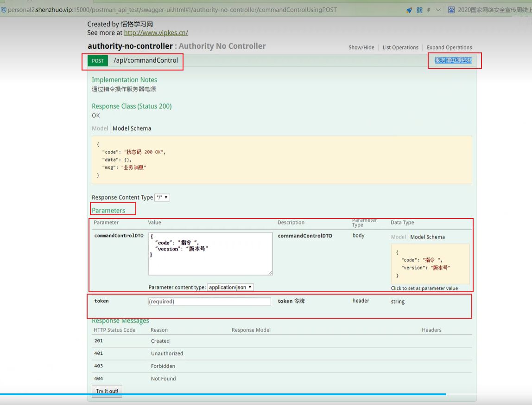Click the site security shield icon
The width and height of the screenshot is (532, 405).
pos(3,10)
